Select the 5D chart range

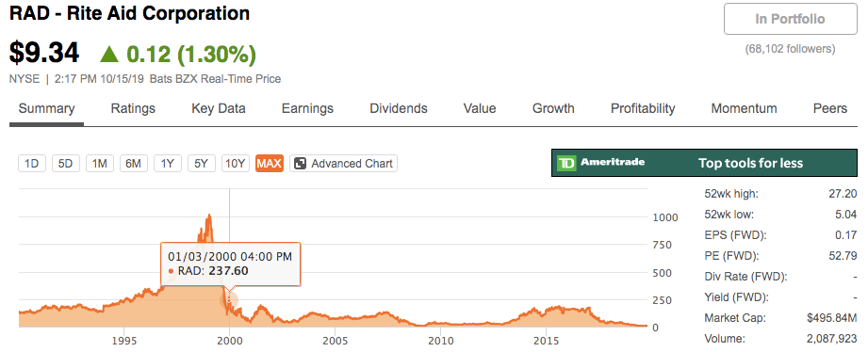pos(66,164)
